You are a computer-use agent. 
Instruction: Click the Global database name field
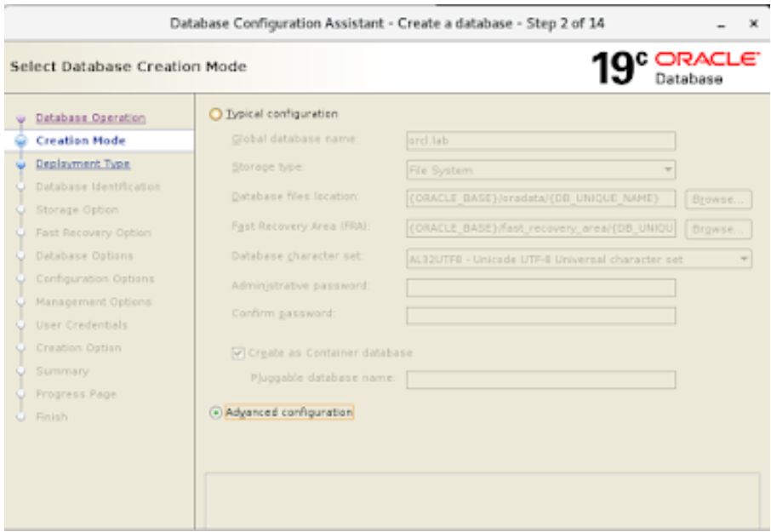pyautogui.click(x=541, y=140)
